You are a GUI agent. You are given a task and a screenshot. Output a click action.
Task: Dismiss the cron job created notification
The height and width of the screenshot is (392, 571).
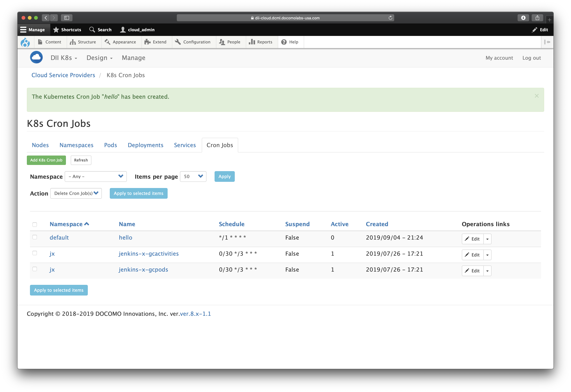[537, 96]
